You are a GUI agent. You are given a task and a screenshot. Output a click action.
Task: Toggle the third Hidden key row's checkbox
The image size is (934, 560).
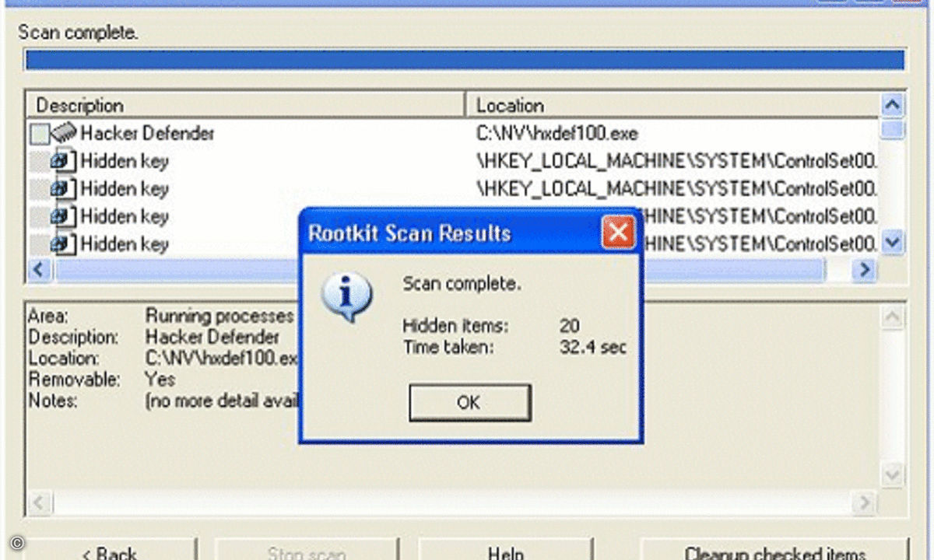39,217
